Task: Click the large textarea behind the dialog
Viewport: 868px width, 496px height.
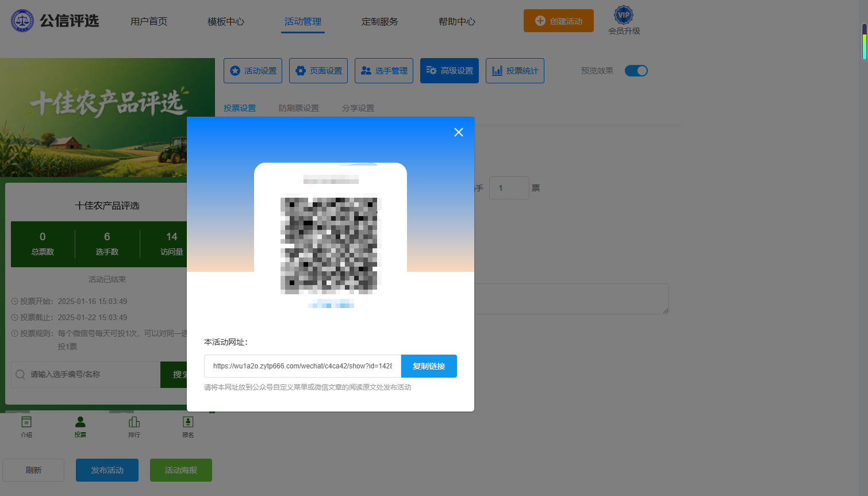Action: pos(571,299)
